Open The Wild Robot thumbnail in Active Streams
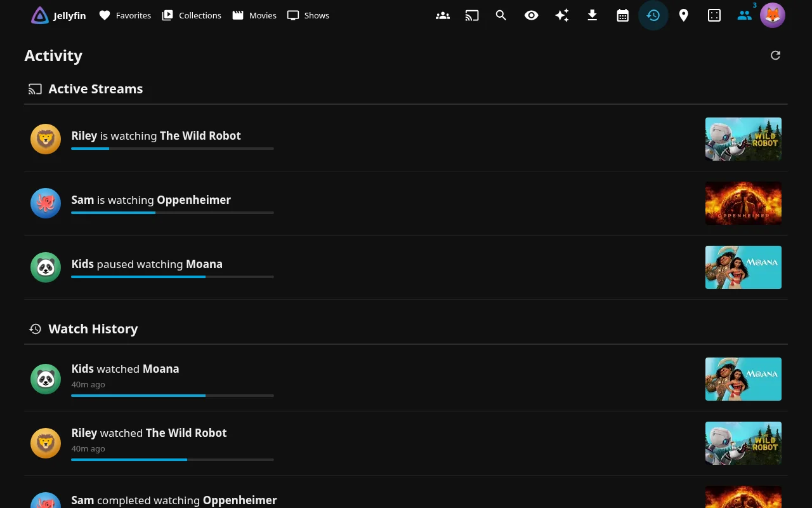 click(743, 139)
